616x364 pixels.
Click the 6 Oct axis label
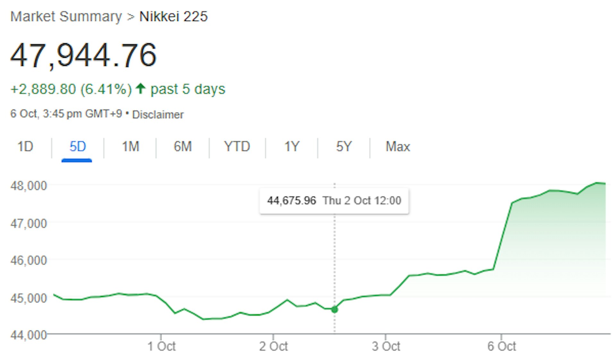501,346
